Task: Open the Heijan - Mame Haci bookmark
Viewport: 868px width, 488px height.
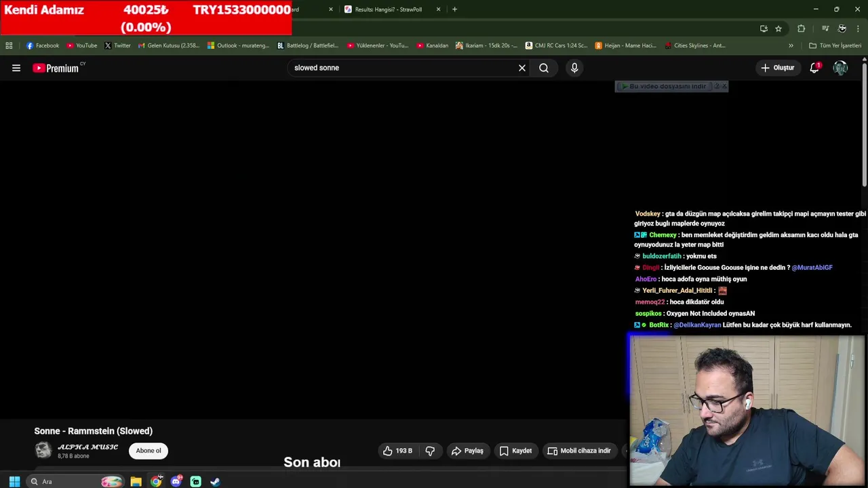Action: 625,45
